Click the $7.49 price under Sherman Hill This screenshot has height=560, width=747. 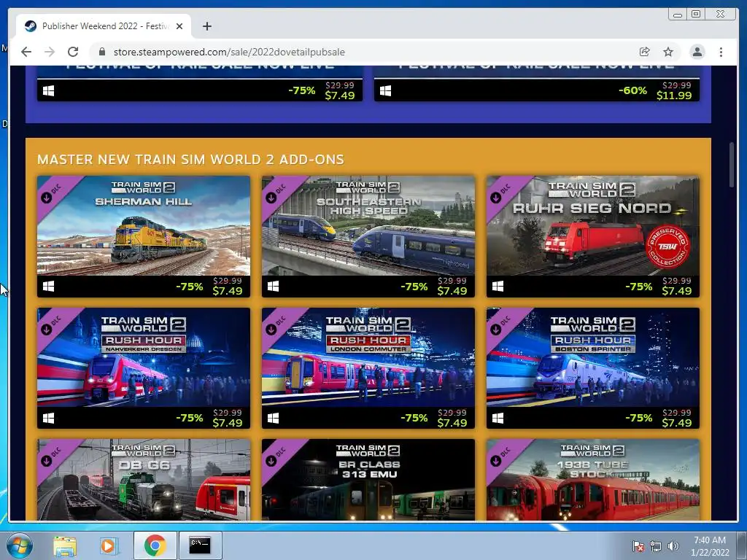click(x=228, y=291)
